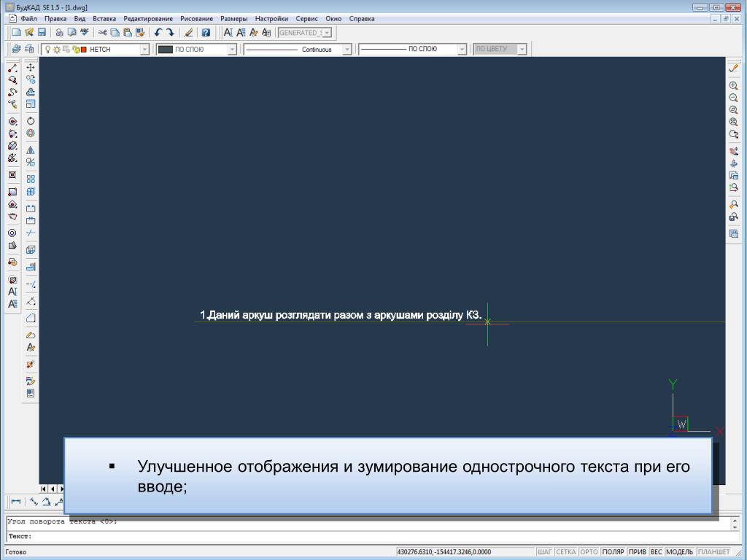747x560 pixels.
Task: Redo the last undone action
Action: [170, 32]
